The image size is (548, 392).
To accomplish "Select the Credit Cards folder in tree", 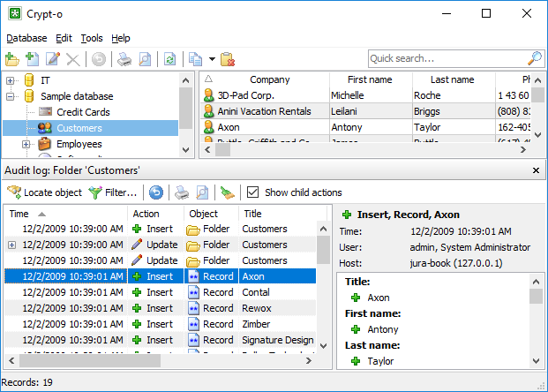I will [81, 112].
